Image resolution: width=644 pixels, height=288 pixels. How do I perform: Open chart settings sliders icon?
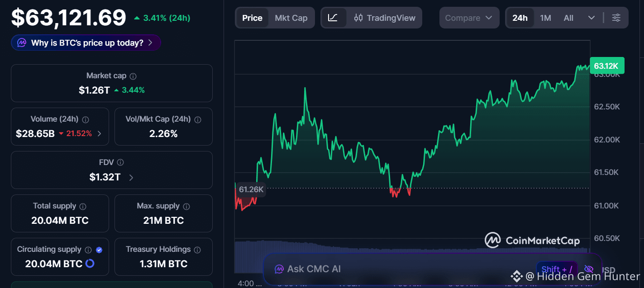tap(616, 18)
